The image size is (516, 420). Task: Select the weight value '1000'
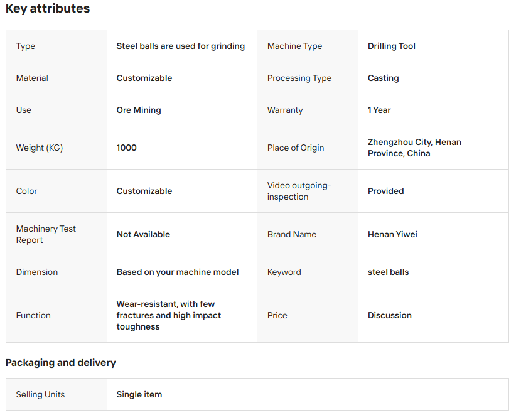pyautogui.click(x=126, y=148)
